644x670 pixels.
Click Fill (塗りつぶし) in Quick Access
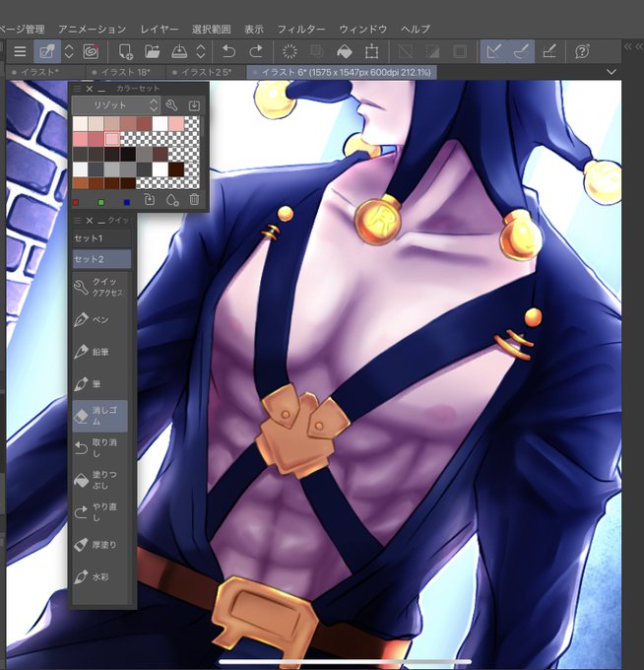coord(99,480)
